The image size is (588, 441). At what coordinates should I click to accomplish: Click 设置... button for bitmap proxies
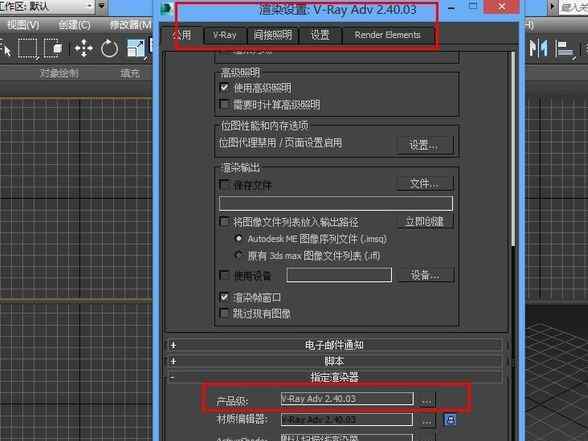(425, 145)
